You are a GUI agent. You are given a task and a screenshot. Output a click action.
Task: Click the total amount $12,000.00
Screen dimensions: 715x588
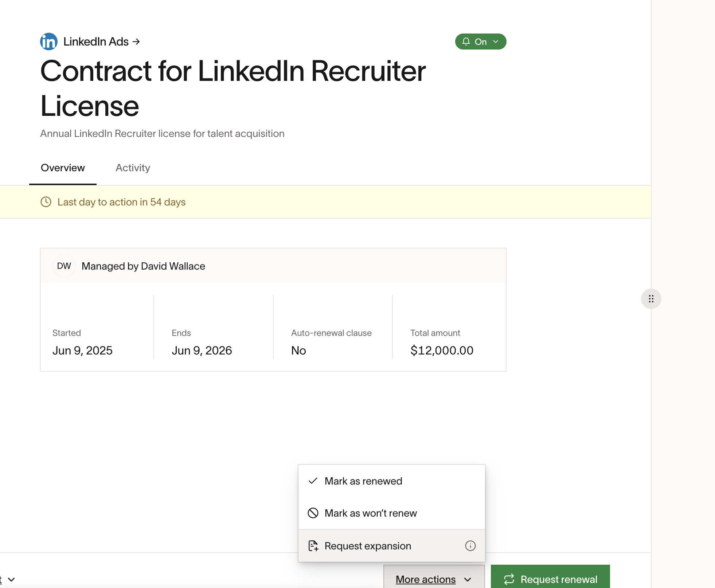[442, 350]
